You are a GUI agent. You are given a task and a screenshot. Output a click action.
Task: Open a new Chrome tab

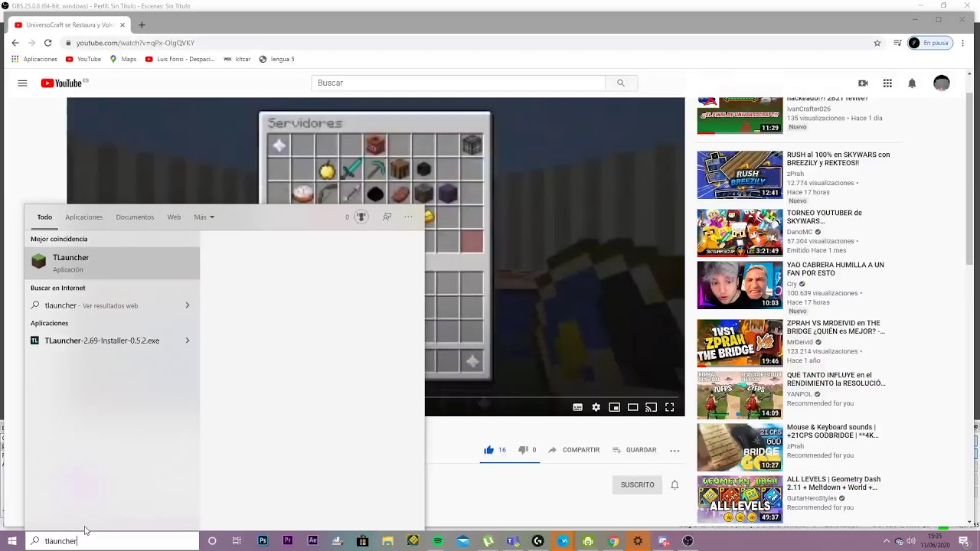142,24
